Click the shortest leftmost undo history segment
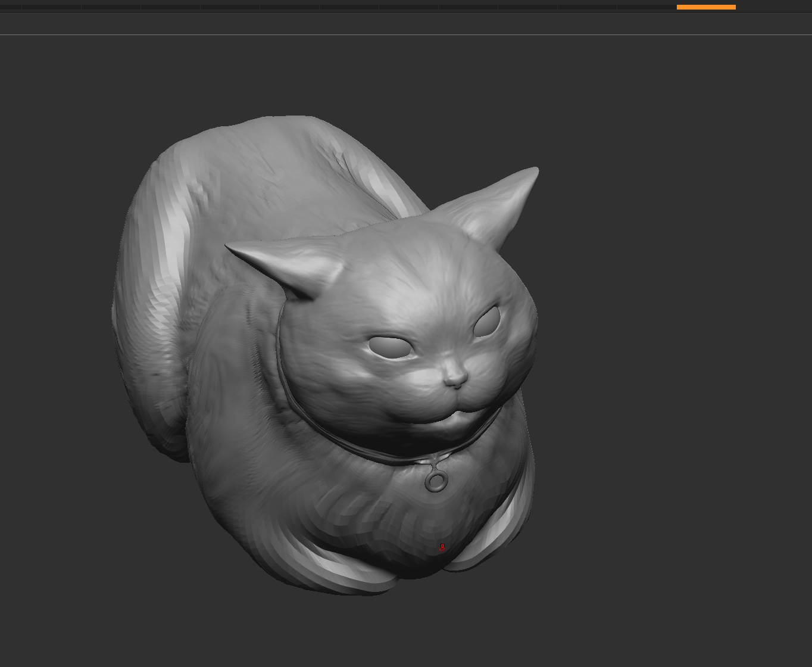 click(11, 7)
